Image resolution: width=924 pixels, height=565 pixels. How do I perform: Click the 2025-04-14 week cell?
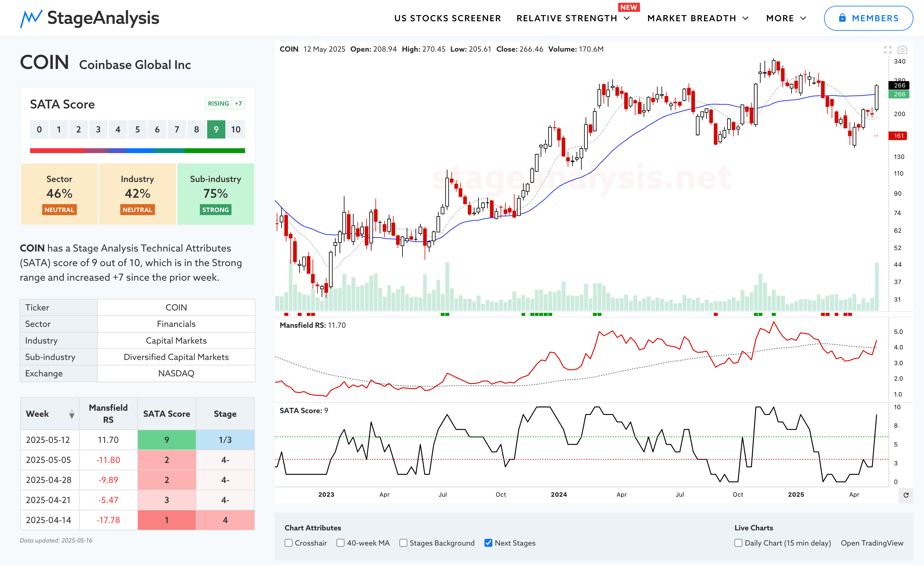(x=50, y=520)
